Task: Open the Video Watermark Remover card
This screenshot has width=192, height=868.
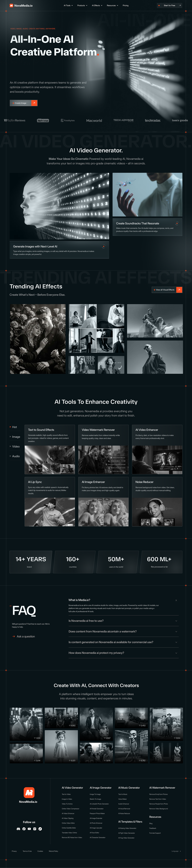Action: pyautogui.click(x=103, y=450)
